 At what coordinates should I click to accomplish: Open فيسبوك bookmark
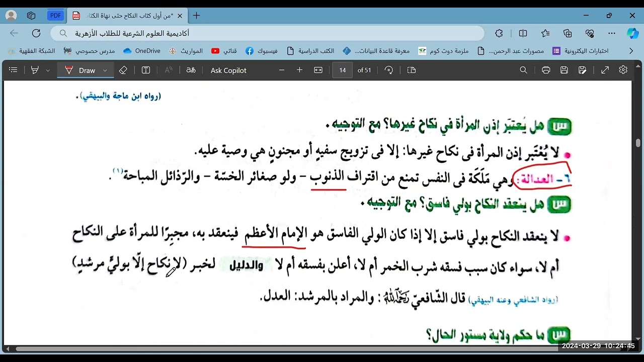pos(262,51)
